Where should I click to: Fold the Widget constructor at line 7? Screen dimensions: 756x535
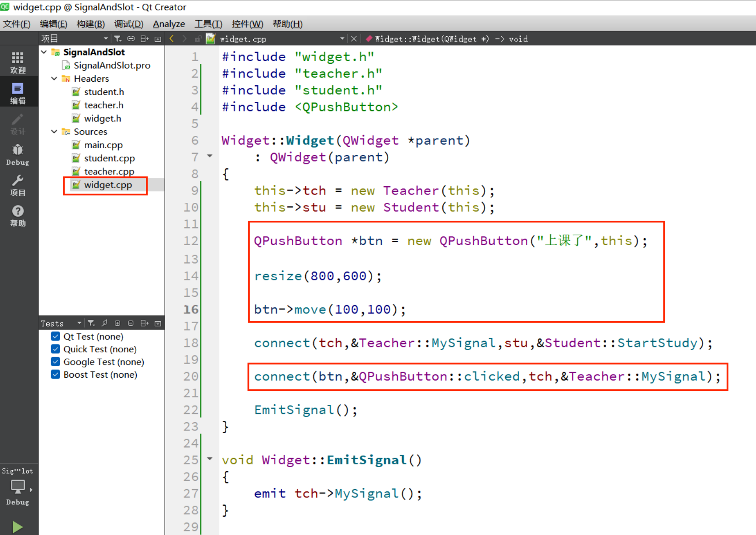[x=210, y=156]
